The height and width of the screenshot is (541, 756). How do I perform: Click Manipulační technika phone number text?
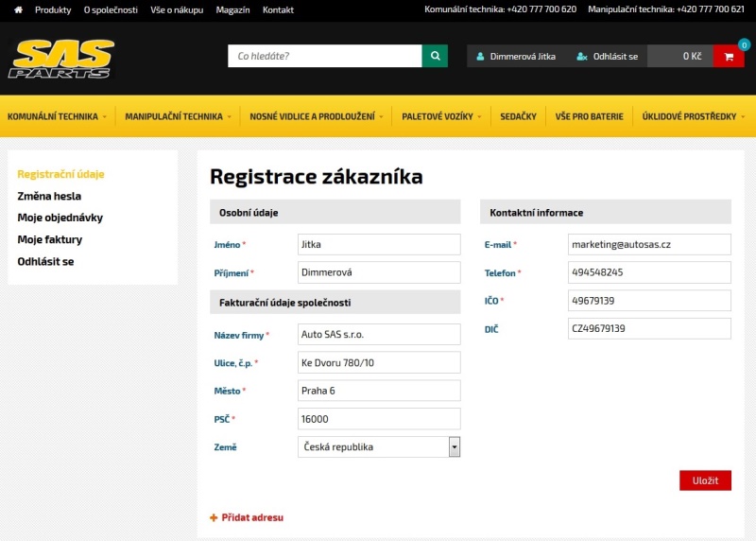click(x=666, y=9)
